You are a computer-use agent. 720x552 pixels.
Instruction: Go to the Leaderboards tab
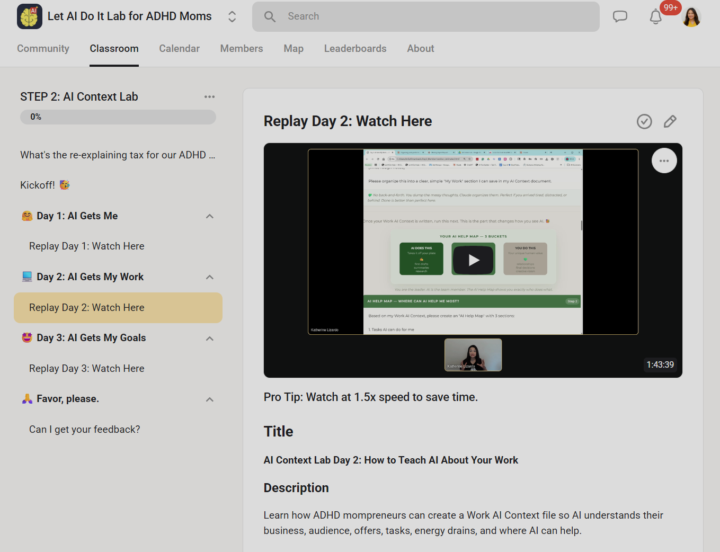click(x=355, y=49)
